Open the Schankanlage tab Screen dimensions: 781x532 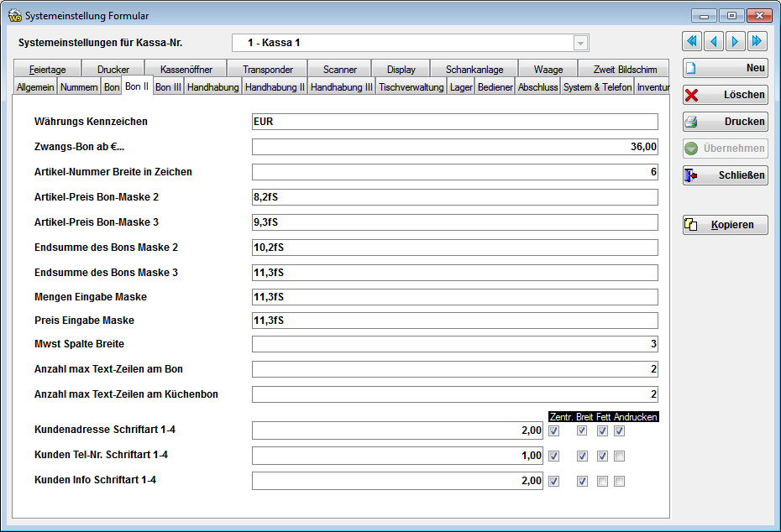tap(474, 69)
